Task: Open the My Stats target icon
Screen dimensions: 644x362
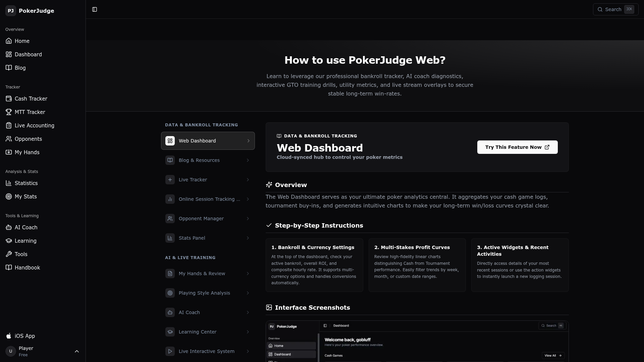Action: coord(9,196)
